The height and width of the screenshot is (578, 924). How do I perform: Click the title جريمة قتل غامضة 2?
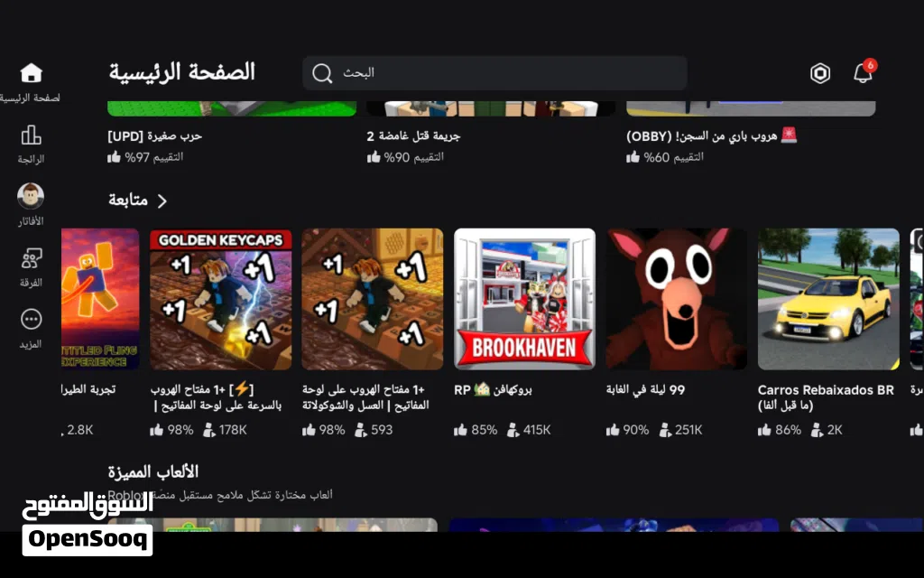(413, 136)
